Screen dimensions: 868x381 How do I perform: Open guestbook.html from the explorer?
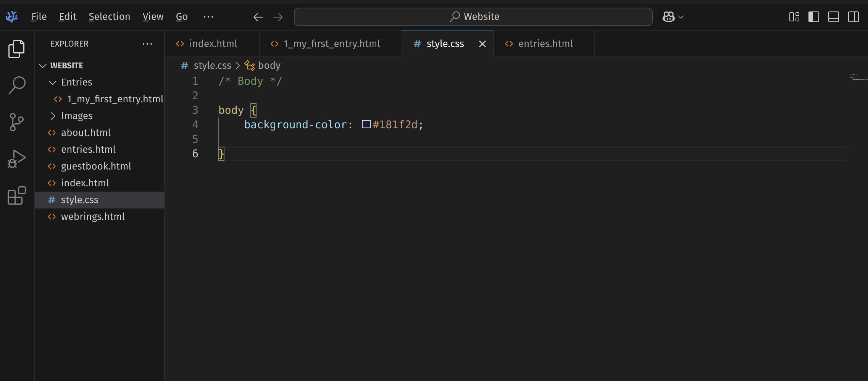(96, 166)
